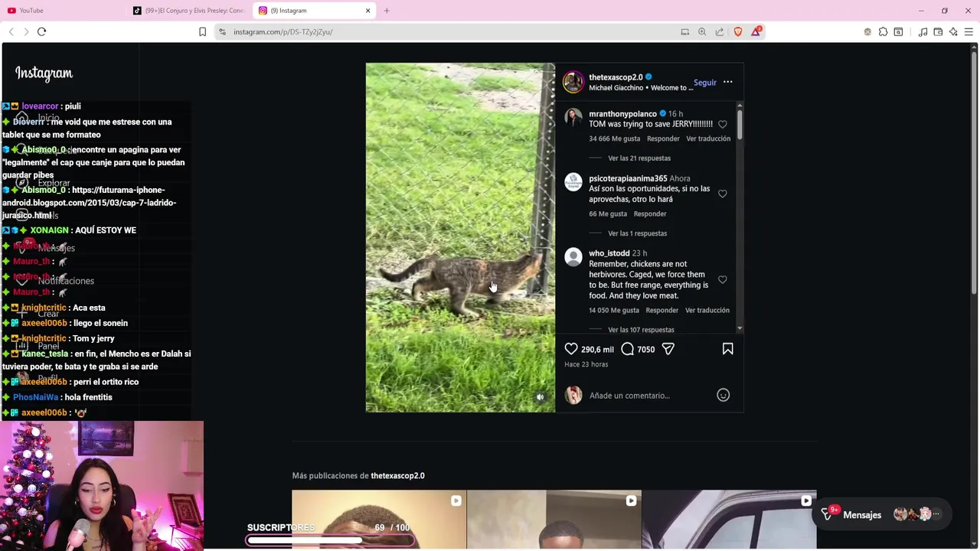Image resolution: width=980 pixels, height=551 pixels.
Task: Open a new browser tab
Action: click(387, 11)
